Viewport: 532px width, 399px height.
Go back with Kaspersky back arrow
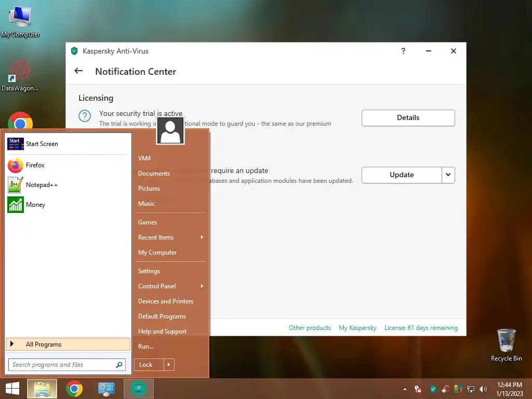tap(78, 71)
